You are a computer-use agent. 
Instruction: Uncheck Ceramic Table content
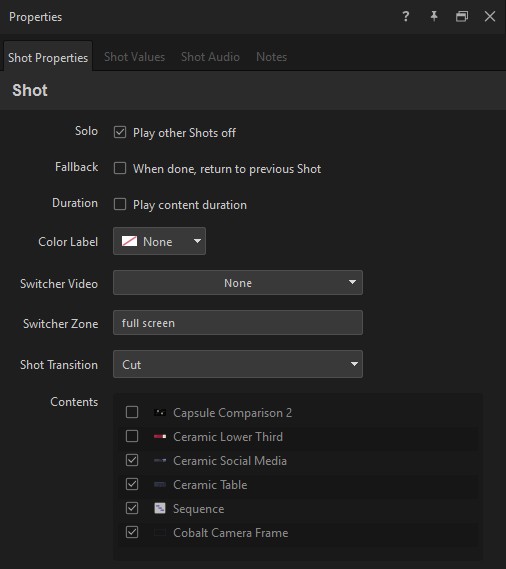coord(132,484)
